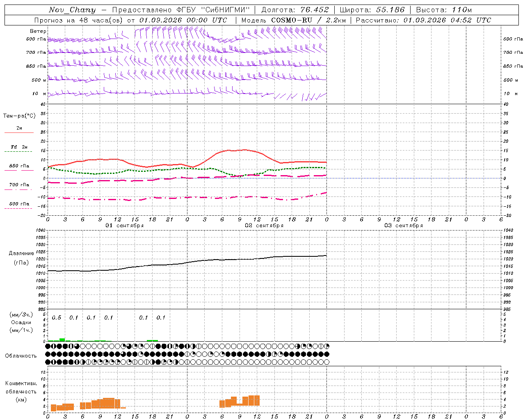Select the 03 сентября date label
Image resolution: width=525 pixels, height=420 pixels.
(404, 226)
